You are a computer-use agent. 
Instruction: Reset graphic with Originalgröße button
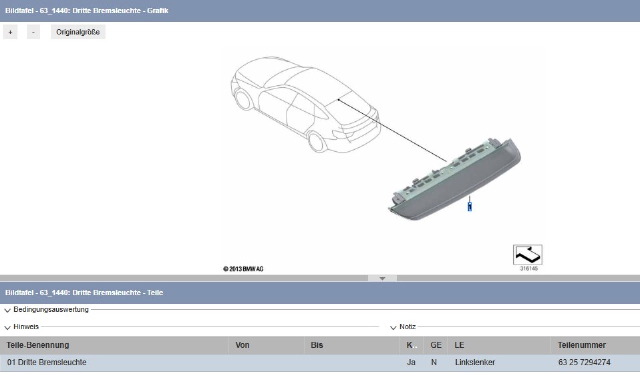78,32
